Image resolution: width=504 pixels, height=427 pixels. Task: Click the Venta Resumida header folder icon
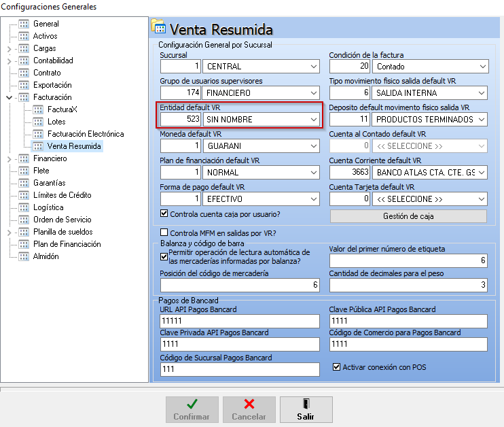(158, 27)
